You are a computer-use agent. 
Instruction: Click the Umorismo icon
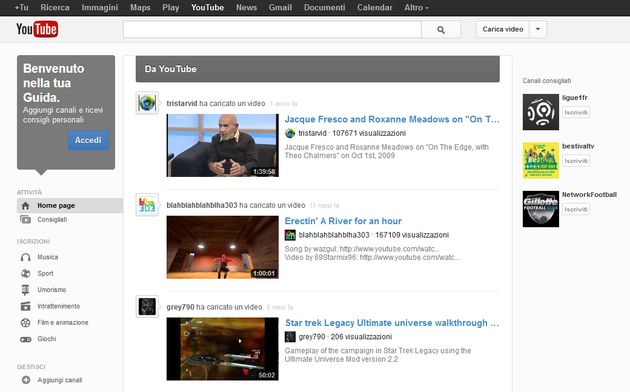(25, 290)
